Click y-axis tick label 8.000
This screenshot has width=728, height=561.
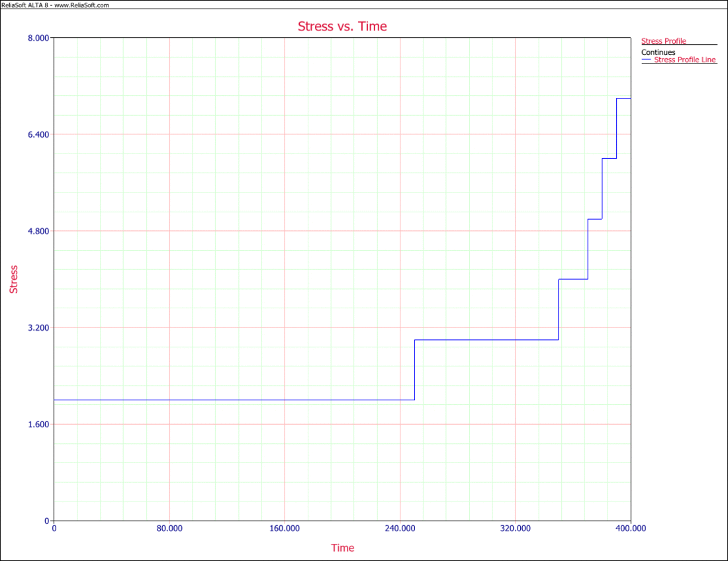pyautogui.click(x=38, y=38)
